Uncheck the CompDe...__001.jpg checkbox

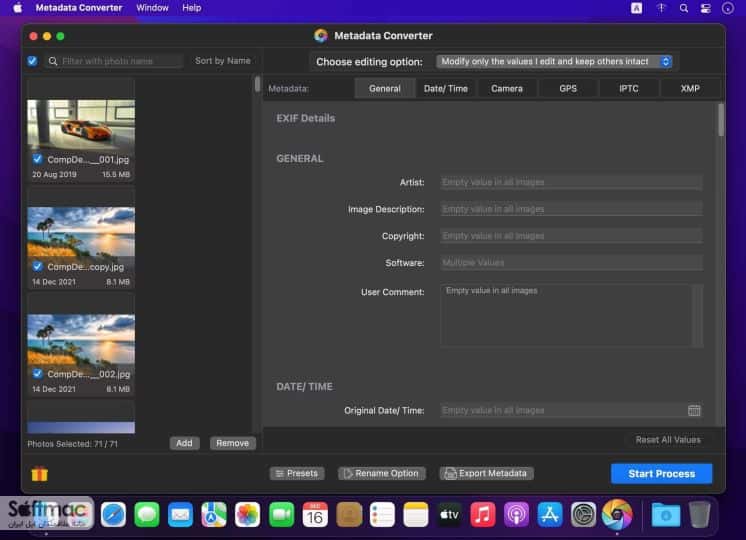tap(37, 159)
